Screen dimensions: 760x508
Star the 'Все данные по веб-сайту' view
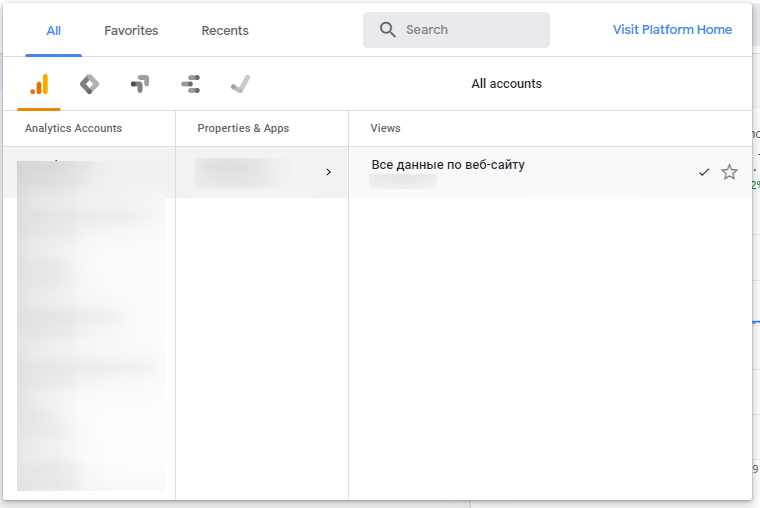tap(729, 172)
